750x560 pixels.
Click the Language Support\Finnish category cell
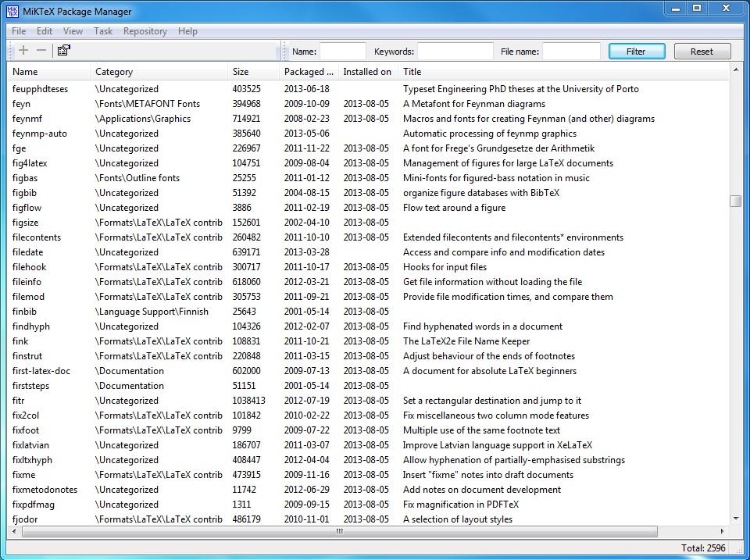[x=152, y=312]
